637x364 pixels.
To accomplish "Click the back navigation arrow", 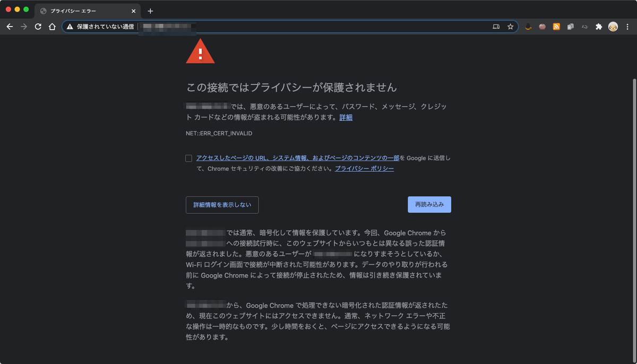I will click(10, 26).
